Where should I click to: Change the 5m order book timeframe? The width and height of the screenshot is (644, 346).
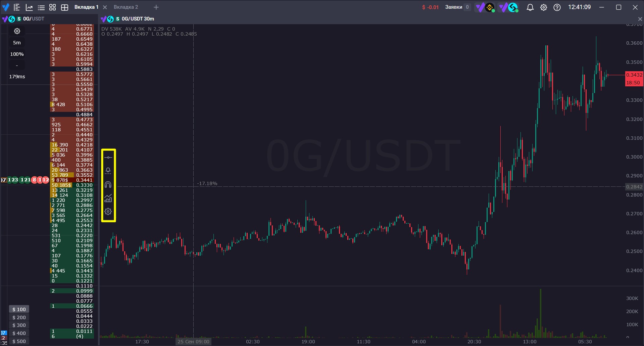(17, 43)
